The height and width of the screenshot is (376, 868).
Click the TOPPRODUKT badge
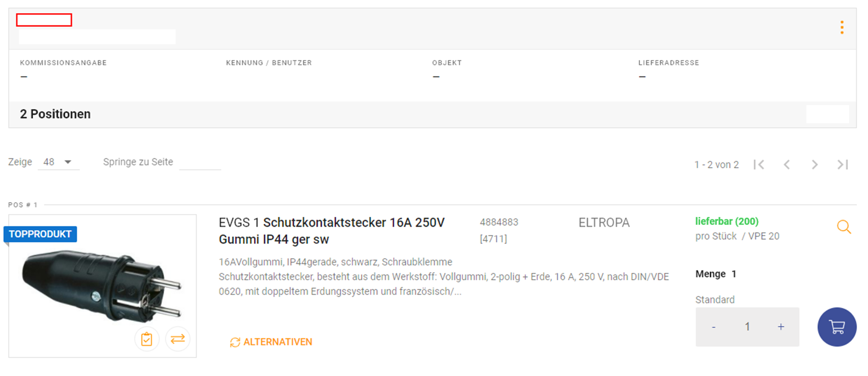[x=40, y=234]
